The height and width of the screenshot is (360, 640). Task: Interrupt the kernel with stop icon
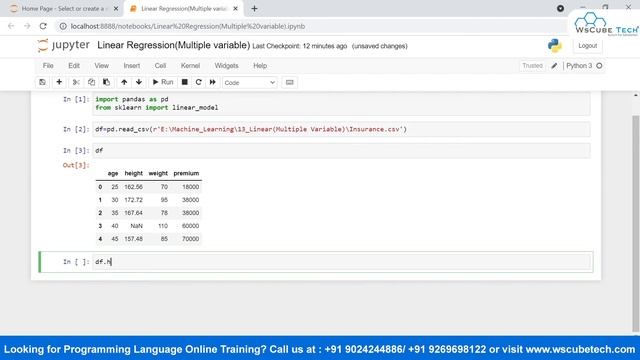[184, 82]
